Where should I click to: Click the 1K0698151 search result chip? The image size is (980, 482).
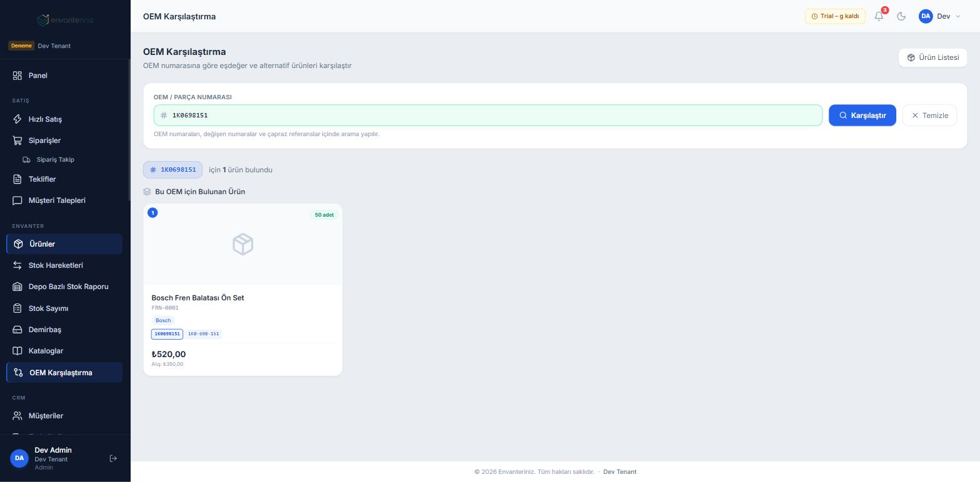point(172,170)
